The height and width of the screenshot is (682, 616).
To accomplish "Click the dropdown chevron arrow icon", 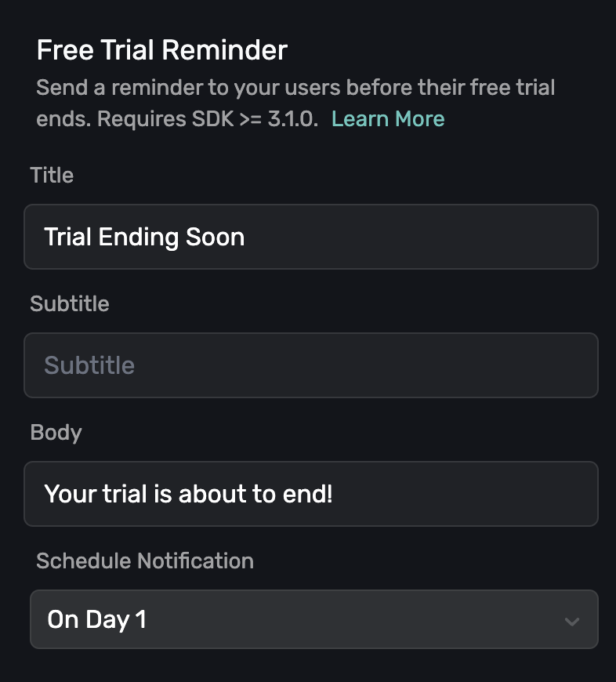I will [x=571, y=621].
